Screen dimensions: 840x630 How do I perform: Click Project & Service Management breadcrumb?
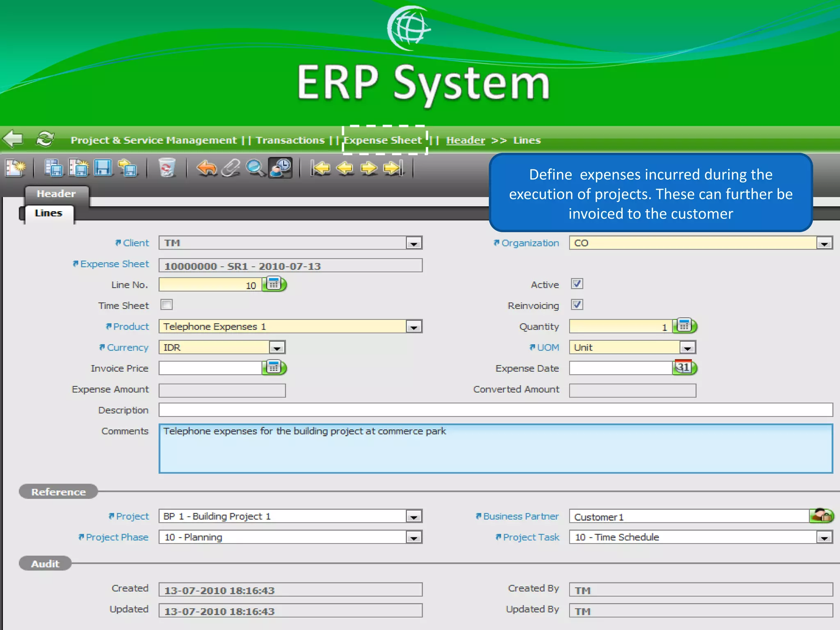tap(154, 140)
